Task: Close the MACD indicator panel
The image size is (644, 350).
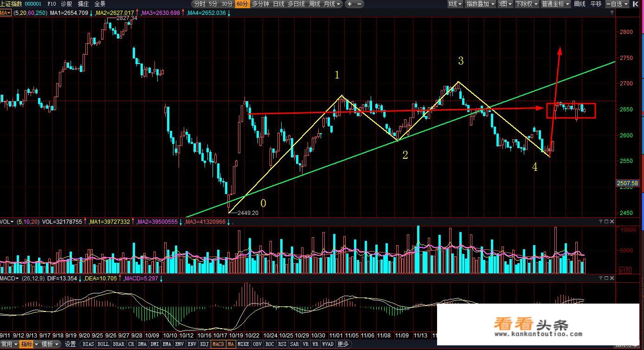Action: click(x=612, y=278)
